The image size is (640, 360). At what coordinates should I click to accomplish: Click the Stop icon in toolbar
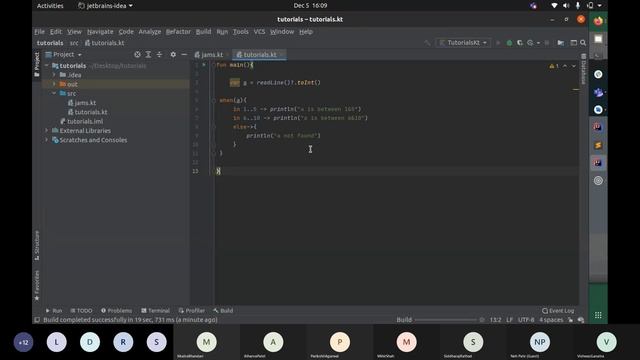coord(547,42)
